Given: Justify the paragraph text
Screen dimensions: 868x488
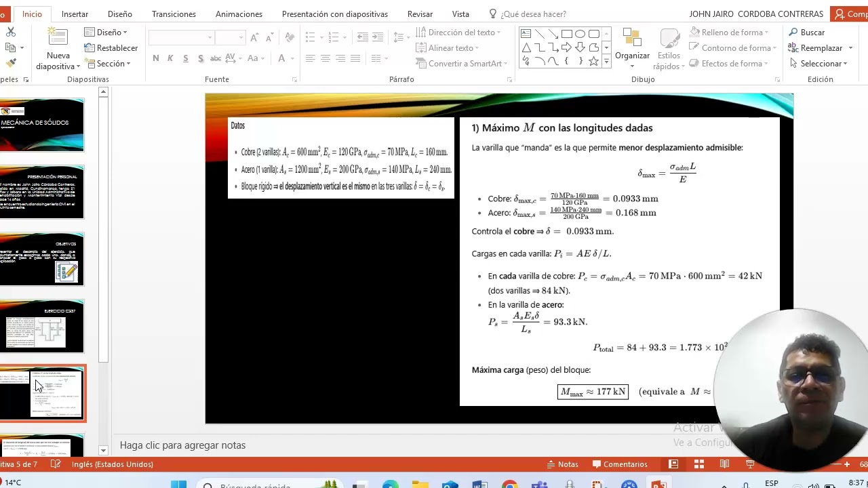Looking at the screenshot, I should (x=355, y=58).
